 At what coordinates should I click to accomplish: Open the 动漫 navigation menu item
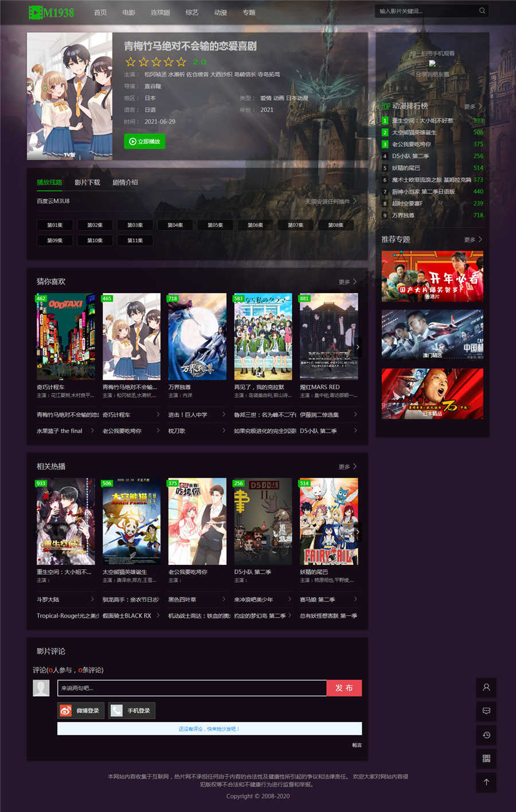(x=220, y=13)
